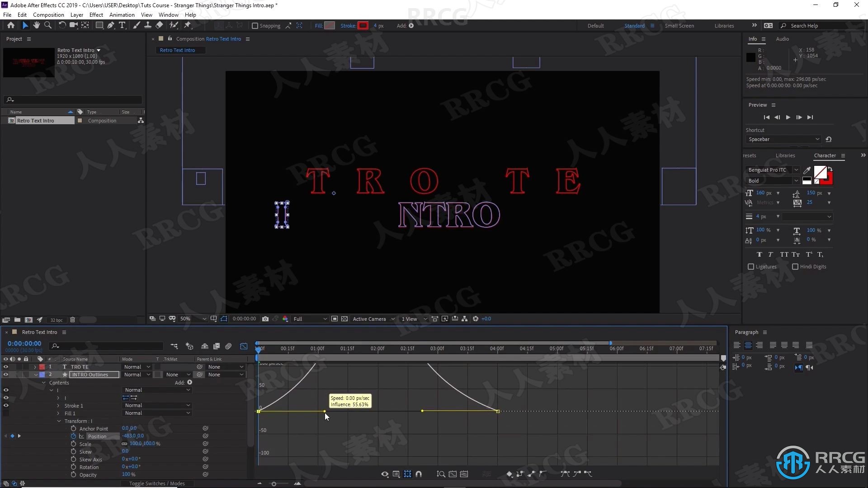Delete selected project item with trash icon
The image size is (868, 488).
[72, 320]
